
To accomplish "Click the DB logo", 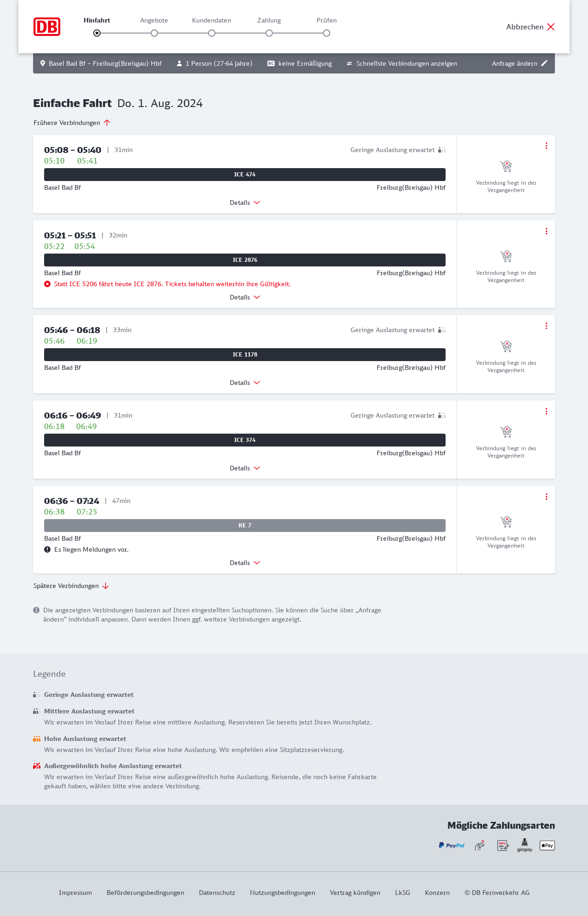I will pos(47,27).
